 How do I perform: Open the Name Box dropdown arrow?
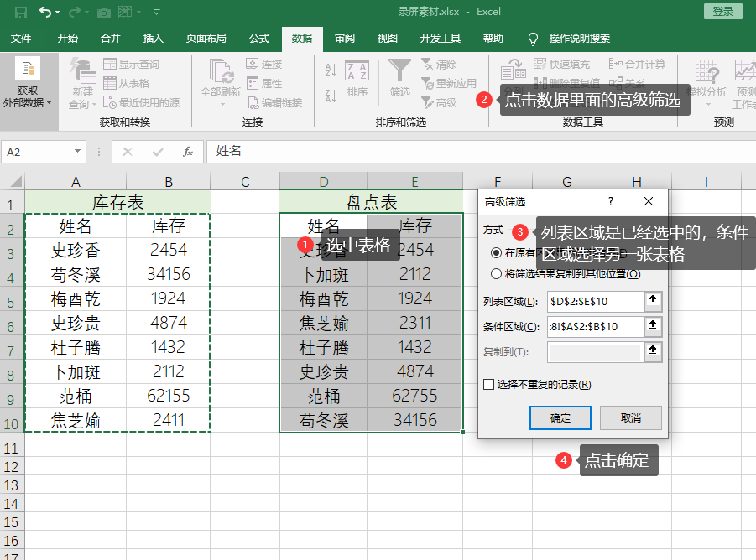pos(77,151)
